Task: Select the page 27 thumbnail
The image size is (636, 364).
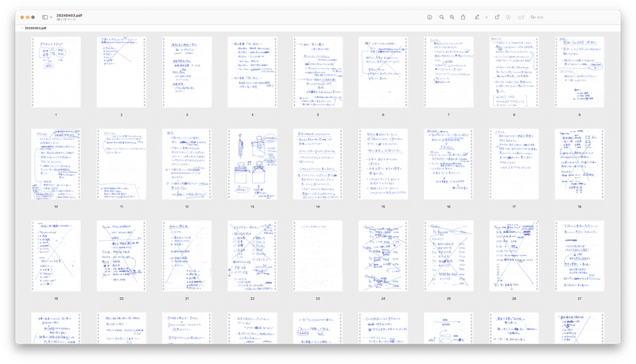Action: [580, 256]
